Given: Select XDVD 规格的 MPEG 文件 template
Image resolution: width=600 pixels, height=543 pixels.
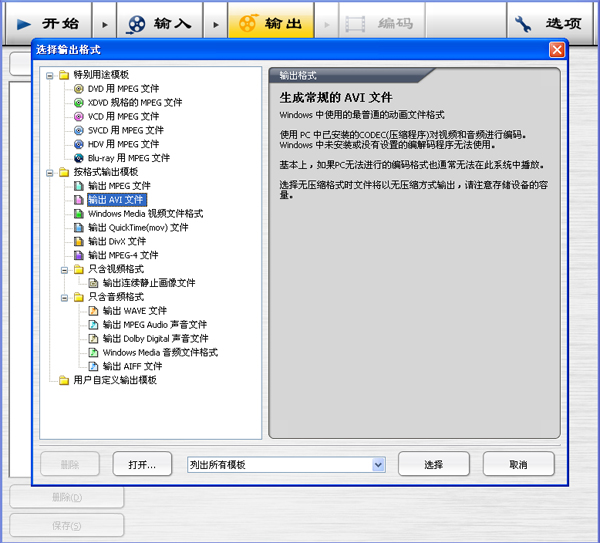Looking at the screenshot, I should click(x=135, y=103).
